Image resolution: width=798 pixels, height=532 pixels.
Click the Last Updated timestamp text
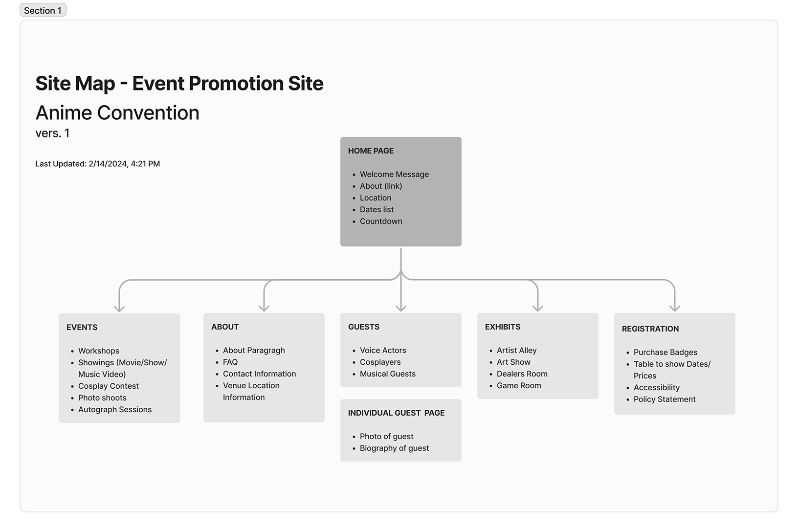(x=97, y=164)
